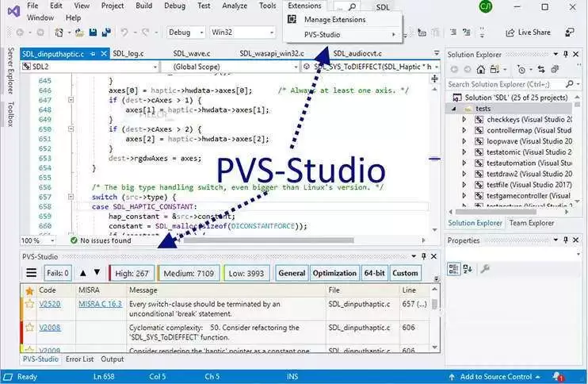The image size is (588, 384).
Task: Collapse the tests folder node
Action: coord(454,109)
